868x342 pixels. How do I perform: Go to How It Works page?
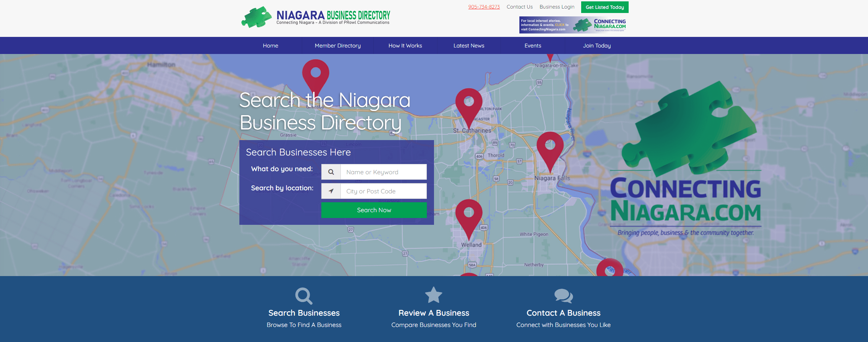405,45
